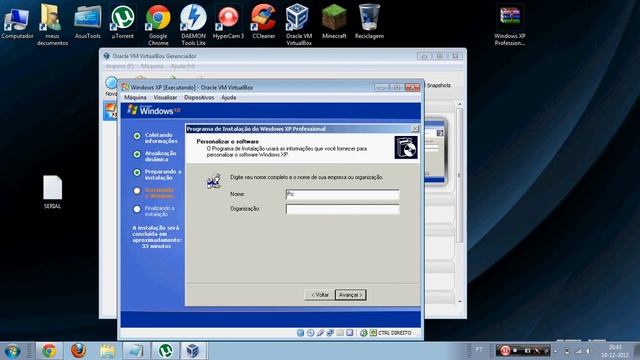Launch the Oracle VM VirtualBox desktop shortcut
This screenshot has width=640, height=360.
(298, 24)
